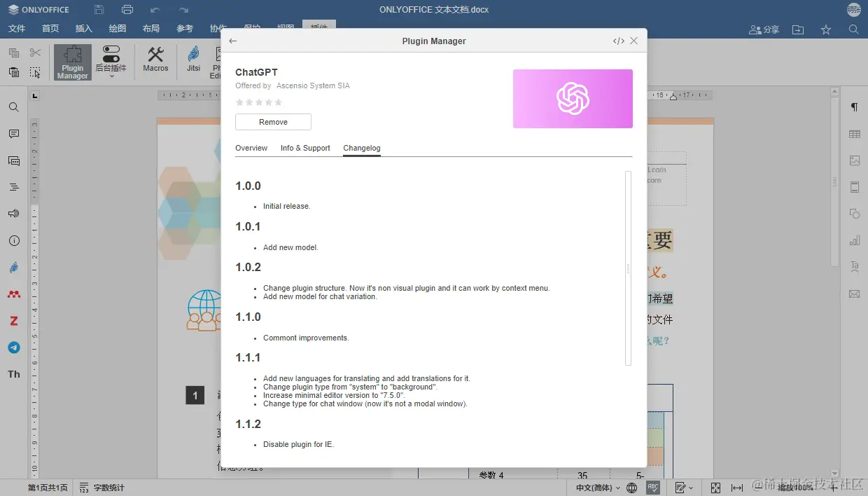868x496 pixels.
Task: Select the Changelog tab
Action: coord(362,148)
